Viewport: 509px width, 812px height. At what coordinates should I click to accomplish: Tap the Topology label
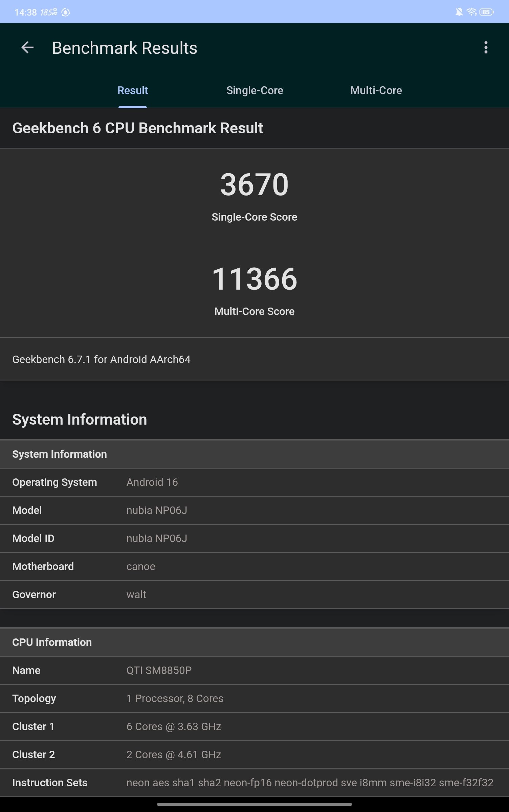(34, 698)
